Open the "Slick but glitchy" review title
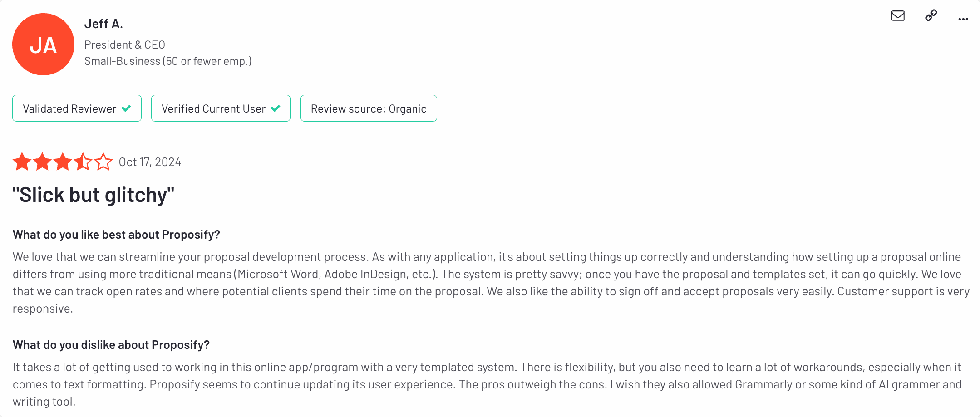 pos(94,195)
